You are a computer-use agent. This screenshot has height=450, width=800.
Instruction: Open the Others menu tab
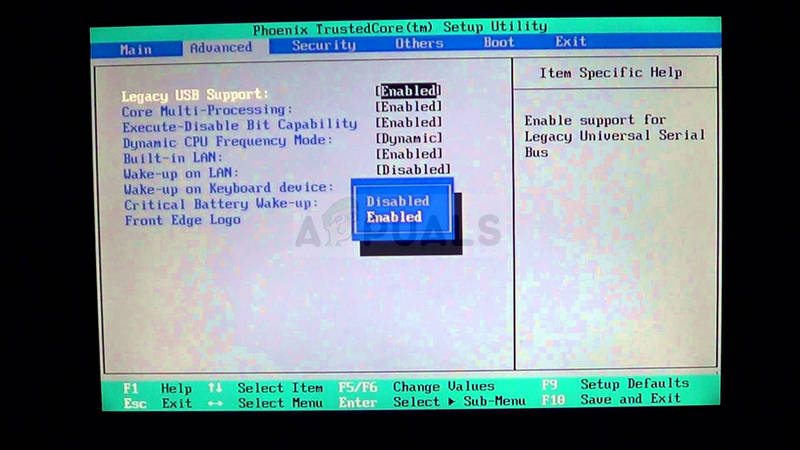point(419,43)
